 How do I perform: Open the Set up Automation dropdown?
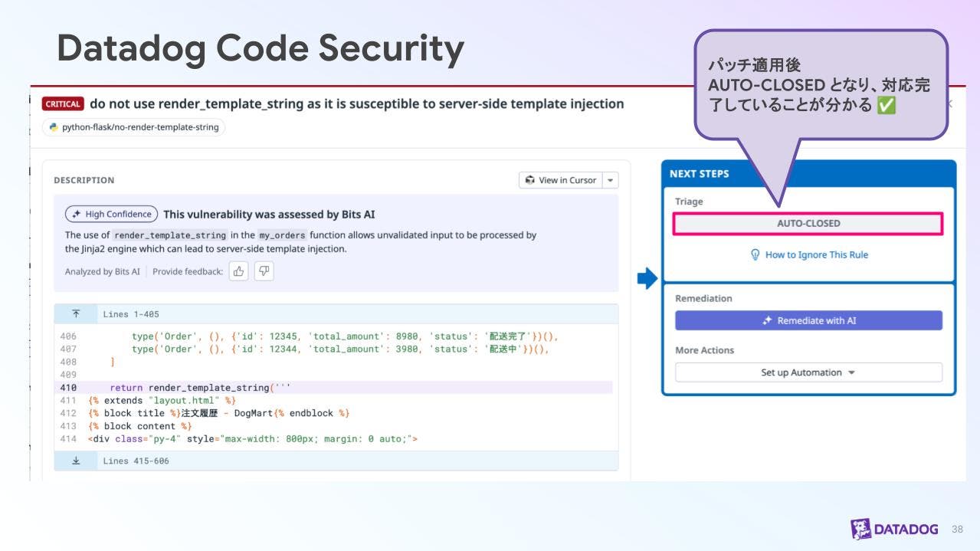coord(808,372)
